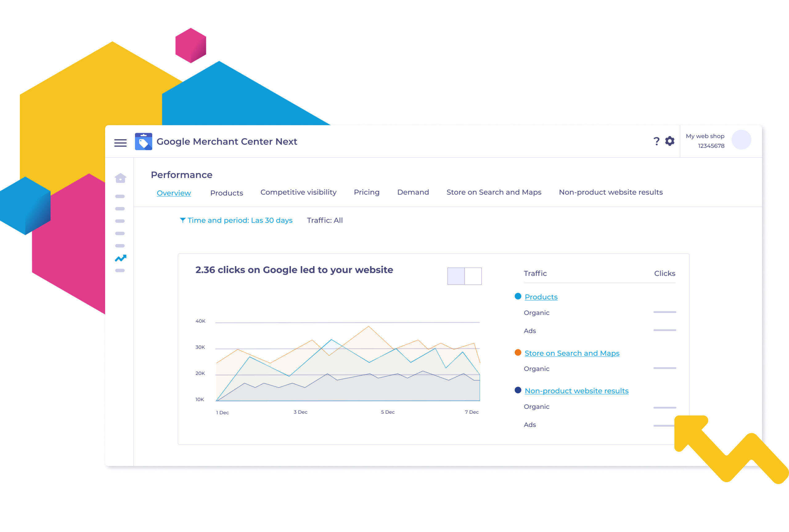Open Non-product website results tab
Image resolution: width=789 pixels, height=532 pixels.
(x=611, y=192)
